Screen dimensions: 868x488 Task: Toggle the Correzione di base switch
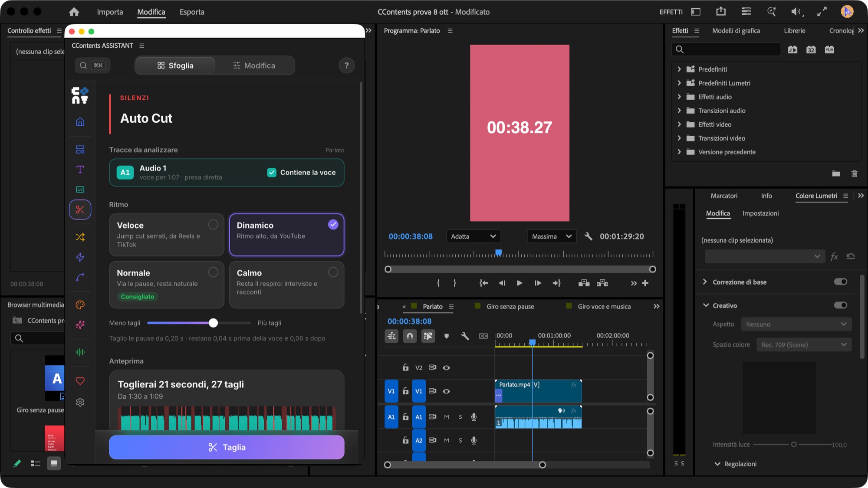pyautogui.click(x=840, y=282)
